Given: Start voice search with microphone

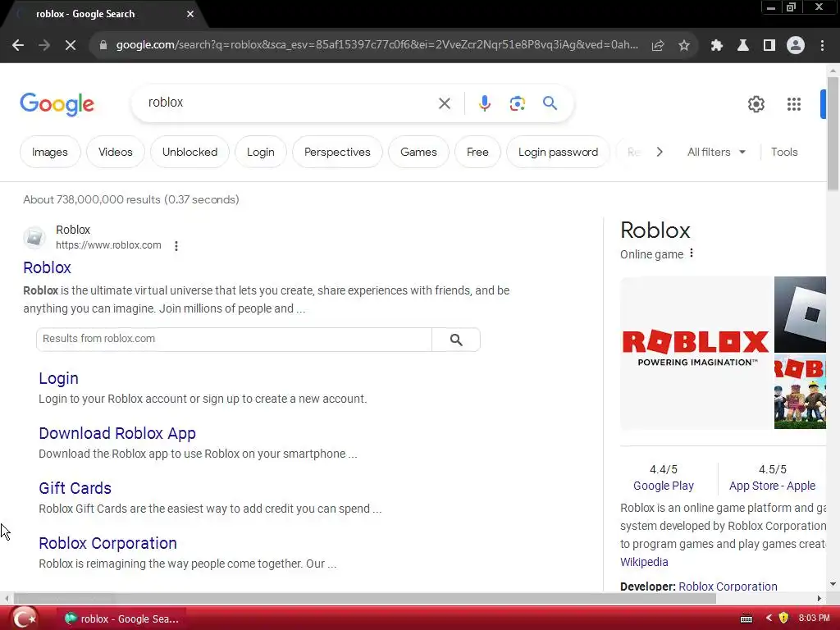Looking at the screenshot, I should point(484,103).
